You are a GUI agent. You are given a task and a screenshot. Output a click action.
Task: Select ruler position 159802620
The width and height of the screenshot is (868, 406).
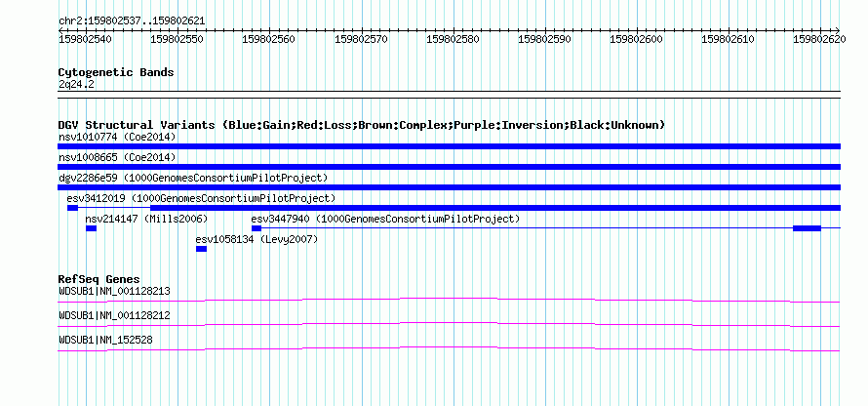[x=819, y=39]
